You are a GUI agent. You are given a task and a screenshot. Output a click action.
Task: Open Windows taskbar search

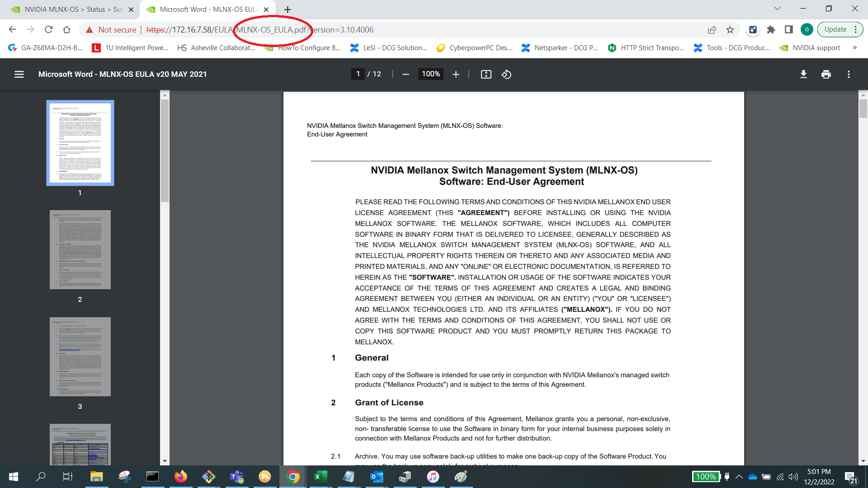[41, 477]
